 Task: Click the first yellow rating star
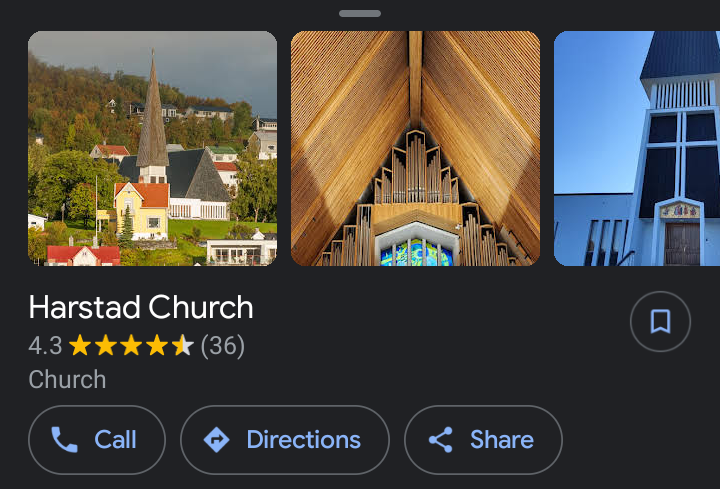click(x=80, y=346)
